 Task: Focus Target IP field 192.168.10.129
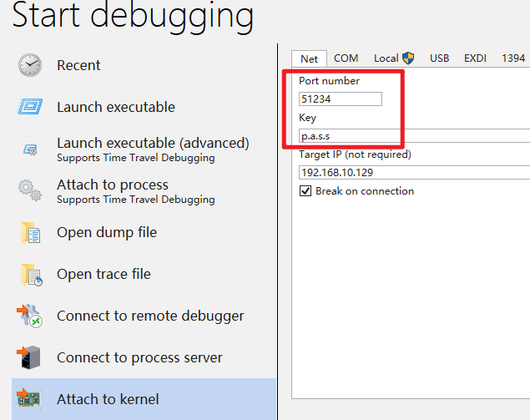pyautogui.click(x=414, y=173)
